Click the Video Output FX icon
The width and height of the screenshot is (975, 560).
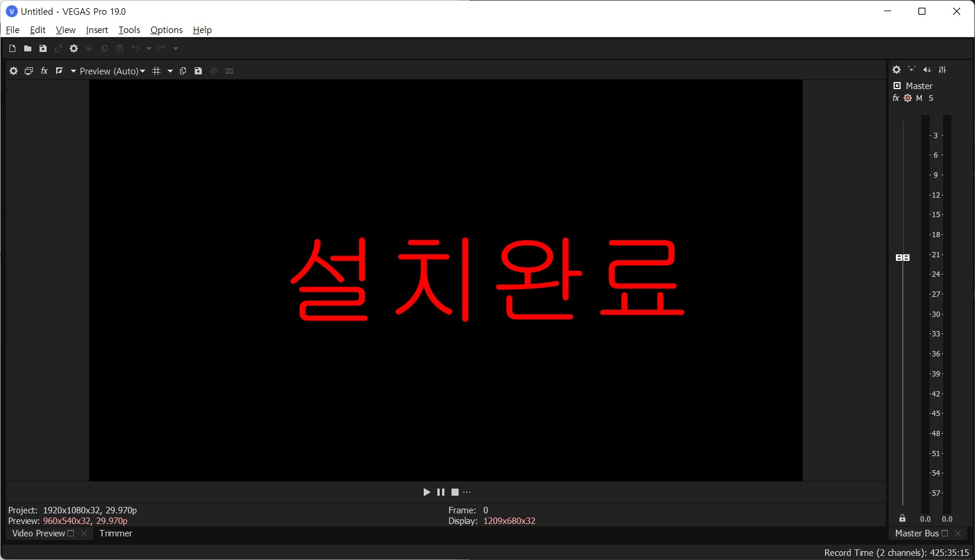pos(44,70)
